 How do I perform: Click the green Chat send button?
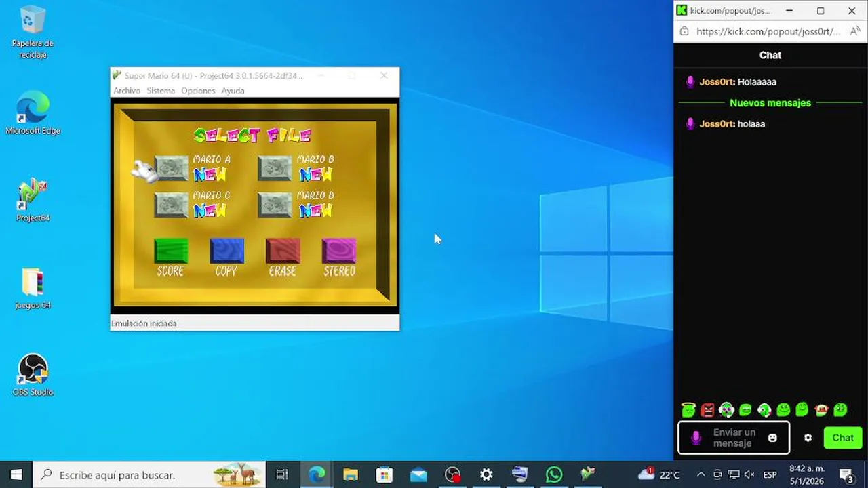point(843,438)
